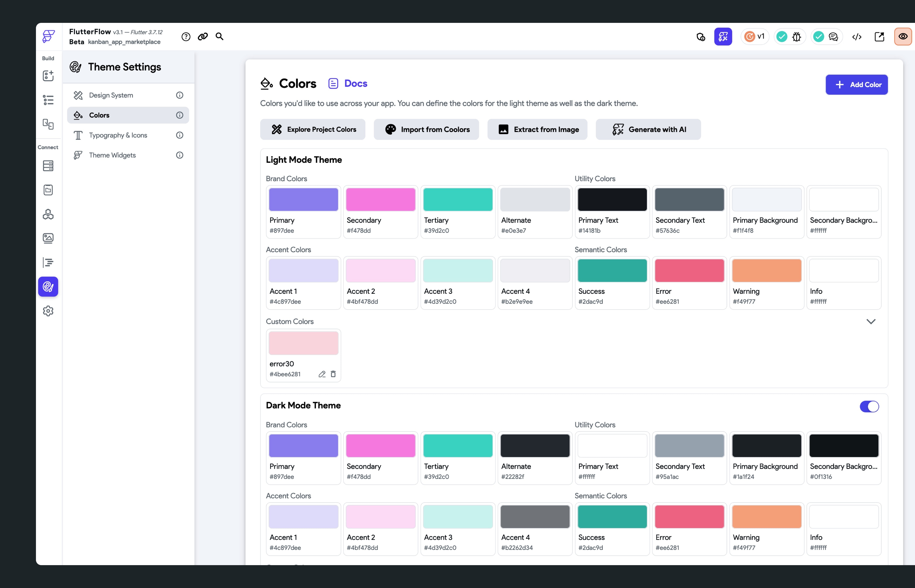Select the light mode Primary color swatch
Viewport: 915px width, 588px height.
click(x=303, y=200)
